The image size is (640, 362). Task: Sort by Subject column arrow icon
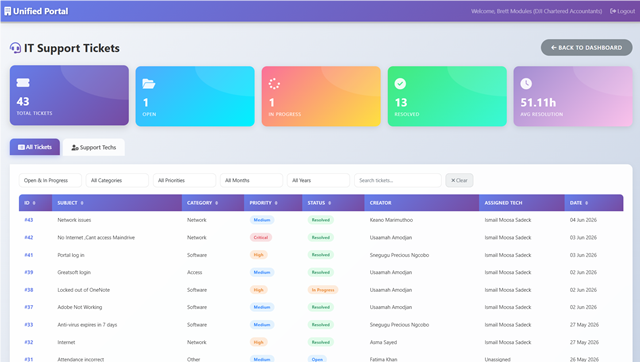point(82,203)
